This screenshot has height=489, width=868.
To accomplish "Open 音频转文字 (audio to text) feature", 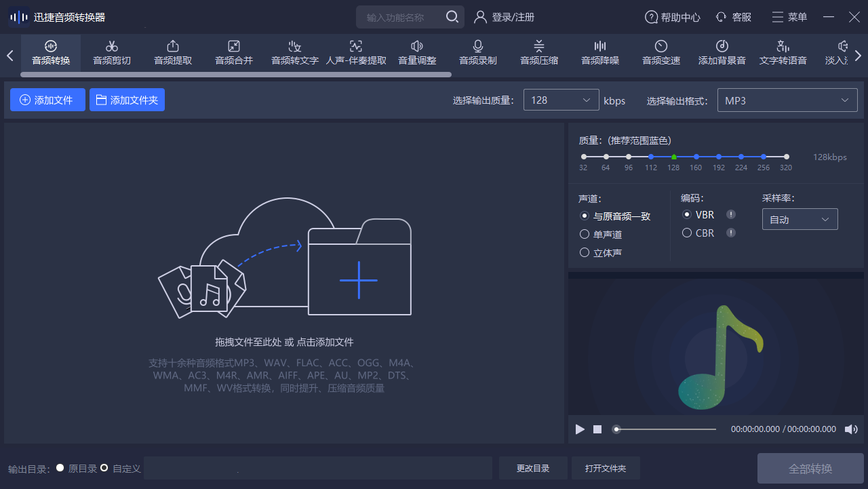I will tap(294, 53).
